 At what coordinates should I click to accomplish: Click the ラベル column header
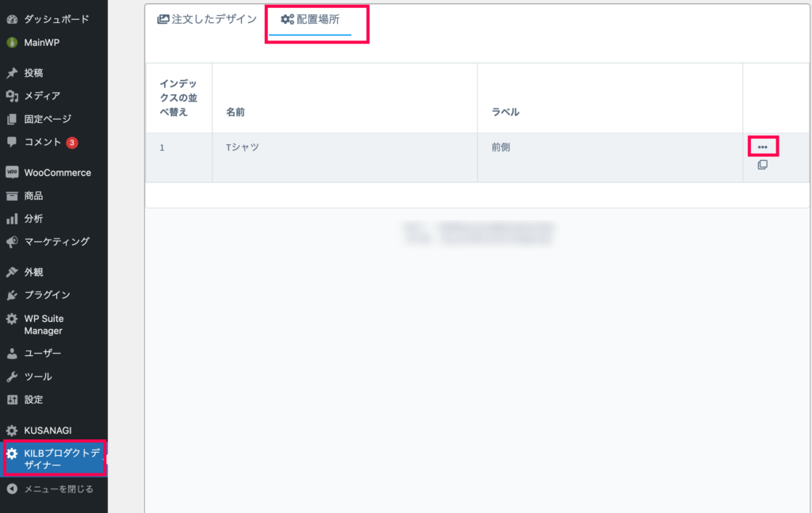pyautogui.click(x=505, y=112)
